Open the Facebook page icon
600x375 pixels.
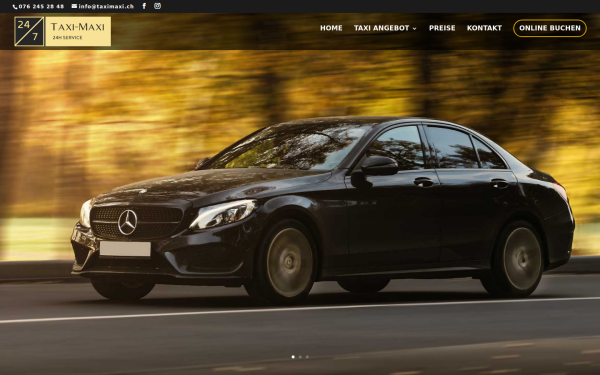tap(144, 6)
